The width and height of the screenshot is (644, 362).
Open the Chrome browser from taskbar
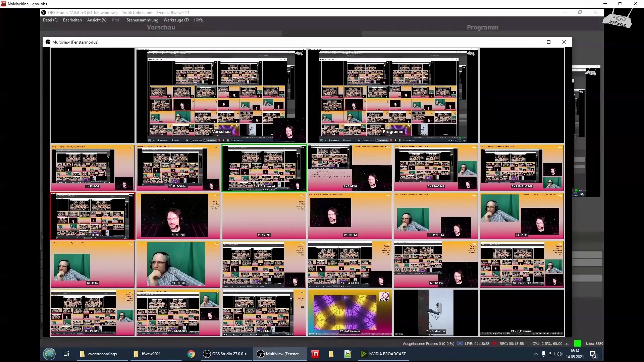click(x=191, y=354)
